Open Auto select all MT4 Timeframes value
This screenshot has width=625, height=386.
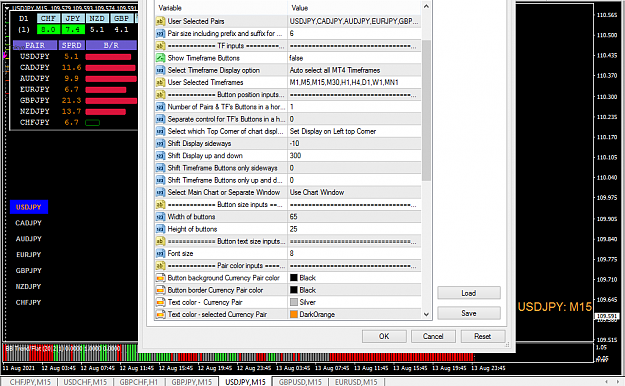tap(354, 70)
